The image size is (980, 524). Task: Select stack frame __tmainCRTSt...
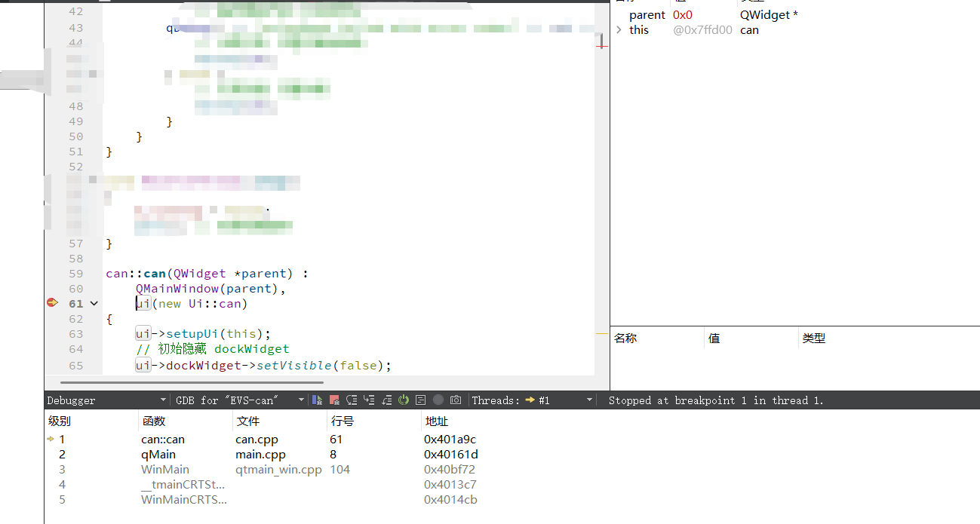[x=183, y=484]
